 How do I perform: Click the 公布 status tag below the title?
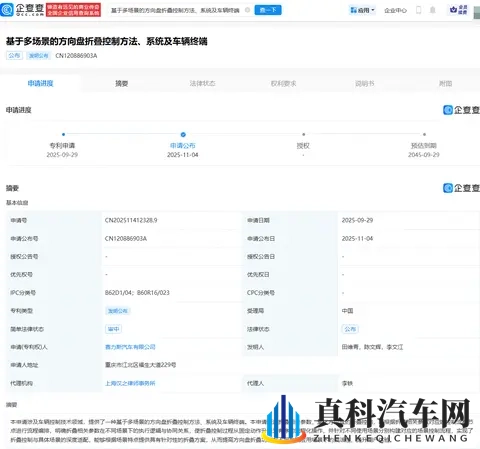tap(14, 56)
